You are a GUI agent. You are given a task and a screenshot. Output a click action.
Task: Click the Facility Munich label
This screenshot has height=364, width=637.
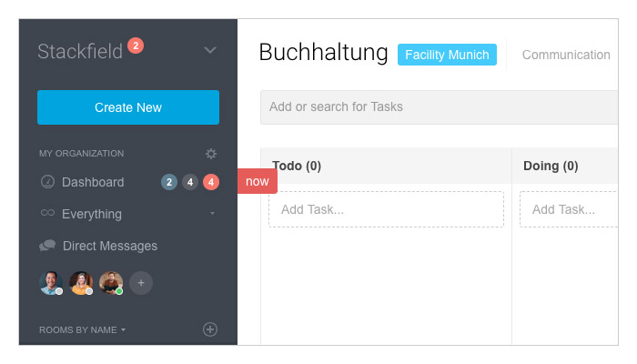pos(447,55)
